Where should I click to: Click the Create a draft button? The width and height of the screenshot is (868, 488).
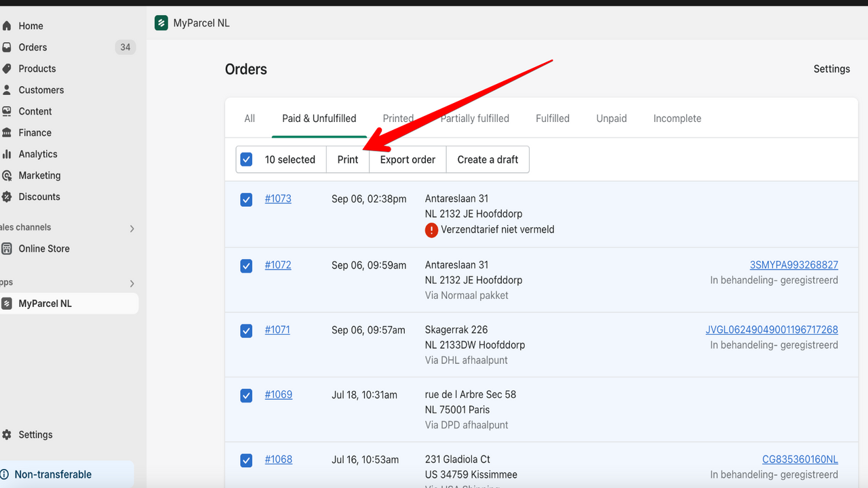click(488, 159)
